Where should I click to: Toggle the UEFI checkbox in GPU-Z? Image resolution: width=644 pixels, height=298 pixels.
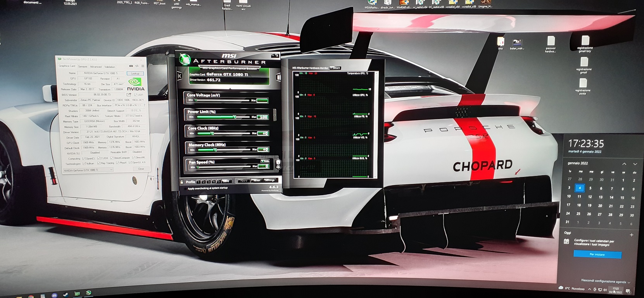(x=135, y=95)
